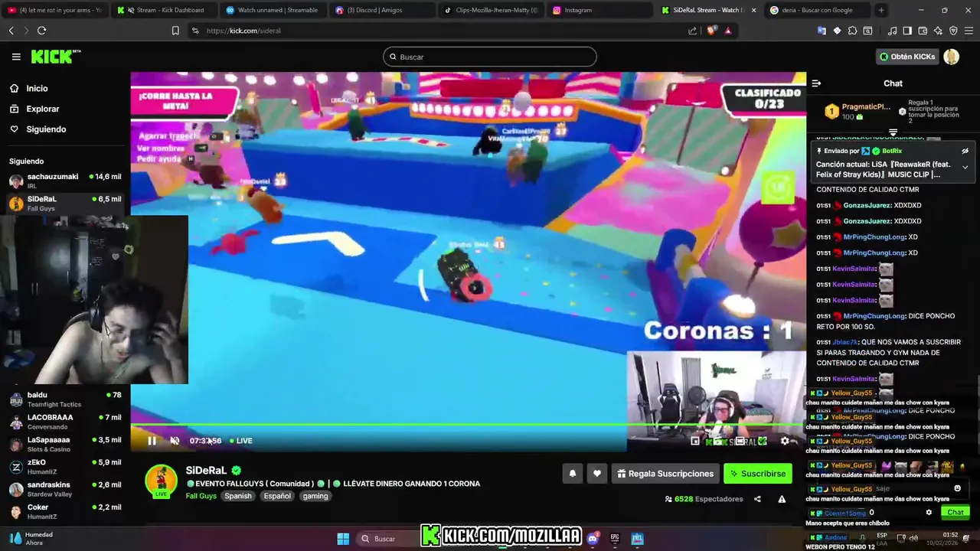Toggle notification bell for SiDeRaL
Screen dimensions: 980x551
click(x=572, y=474)
